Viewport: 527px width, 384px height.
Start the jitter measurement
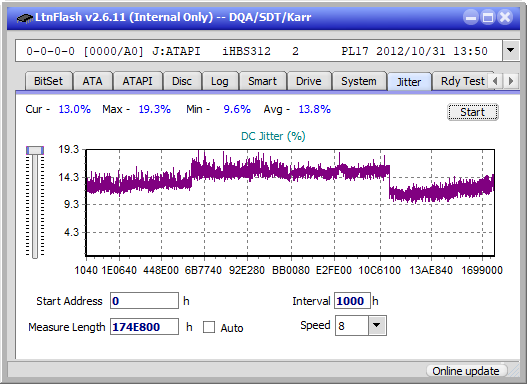tap(473, 112)
